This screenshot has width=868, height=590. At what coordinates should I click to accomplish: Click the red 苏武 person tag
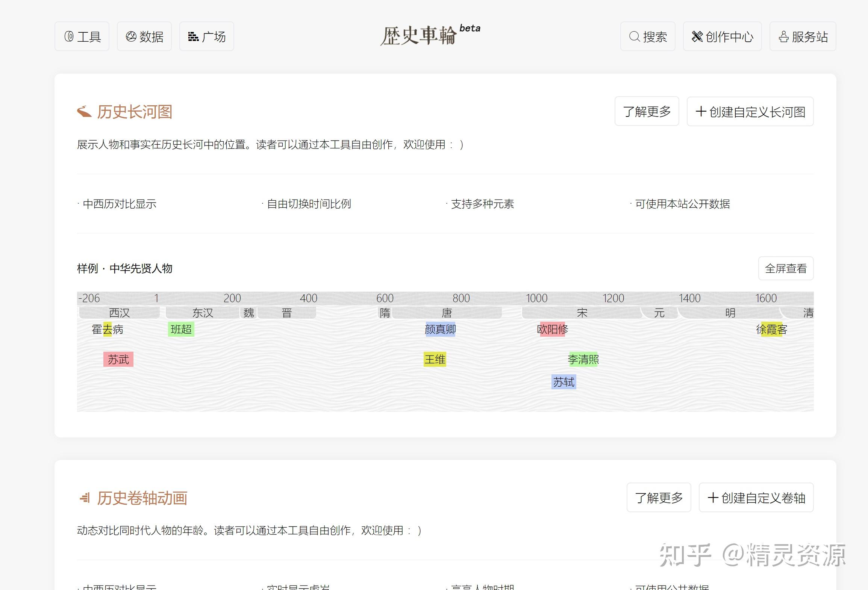click(x=118, y=359)
